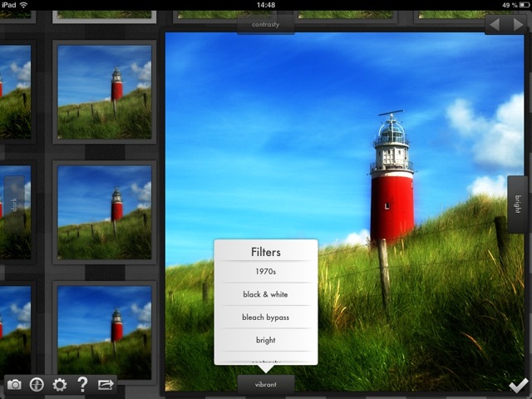Choose the bleach bypass filter
The image size is (532, 399).
tap(266, 318)
